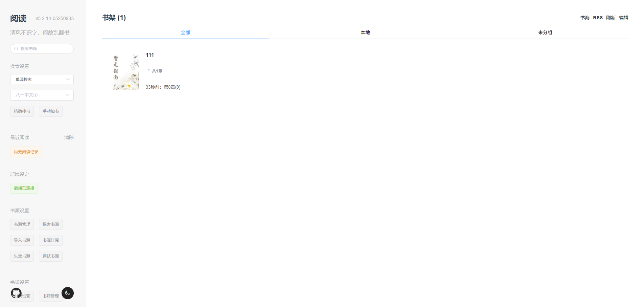Select the 全部 tab

pyautogui.click(x=185, y=32)
